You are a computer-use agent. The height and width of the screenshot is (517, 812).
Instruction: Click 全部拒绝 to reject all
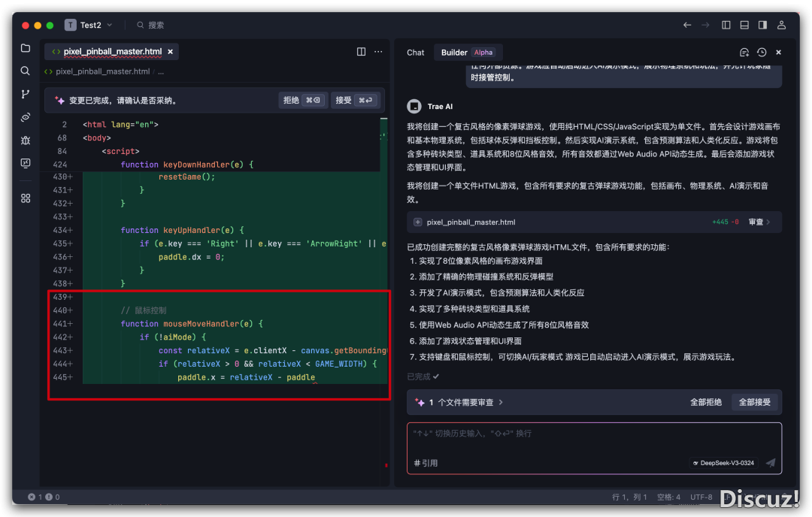coord(705,402)
